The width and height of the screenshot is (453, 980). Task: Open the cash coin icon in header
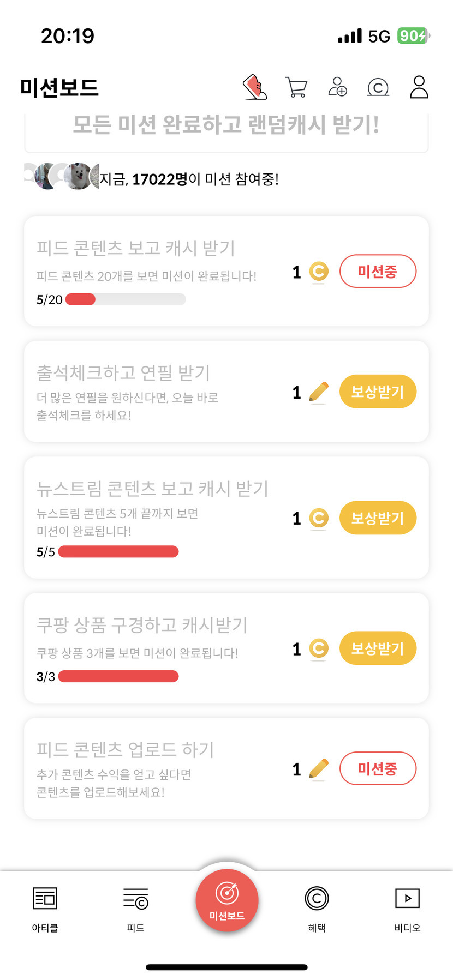point(378,87)
